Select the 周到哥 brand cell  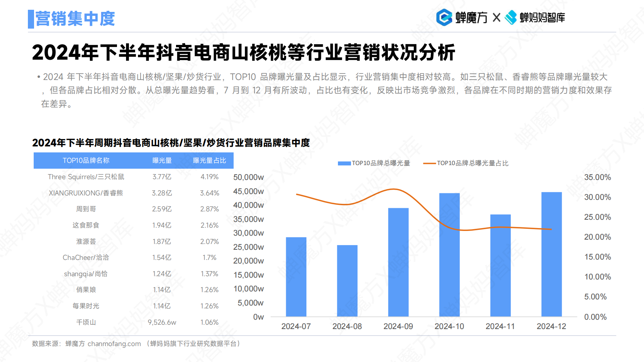pyautogui.click(x=86, y=209)
